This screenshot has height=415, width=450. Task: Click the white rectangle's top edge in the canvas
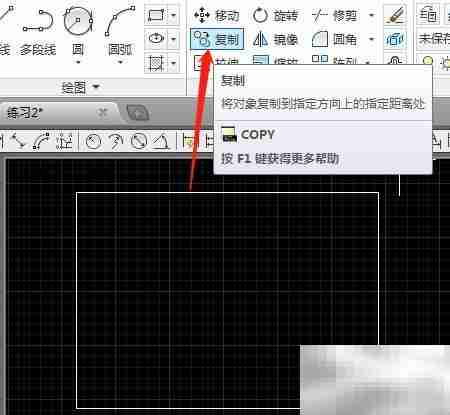(x=227, y=193)
